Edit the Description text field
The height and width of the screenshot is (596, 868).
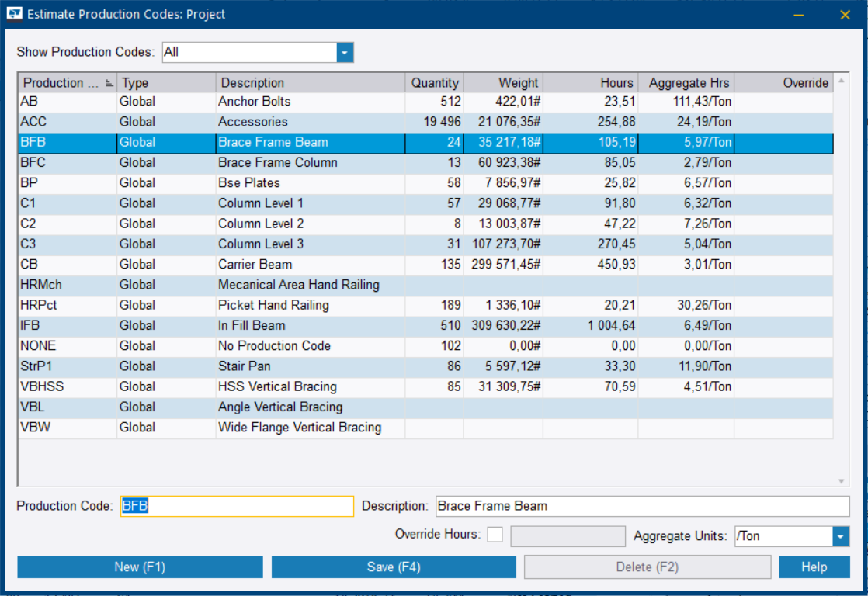click(x=642, y=506)
